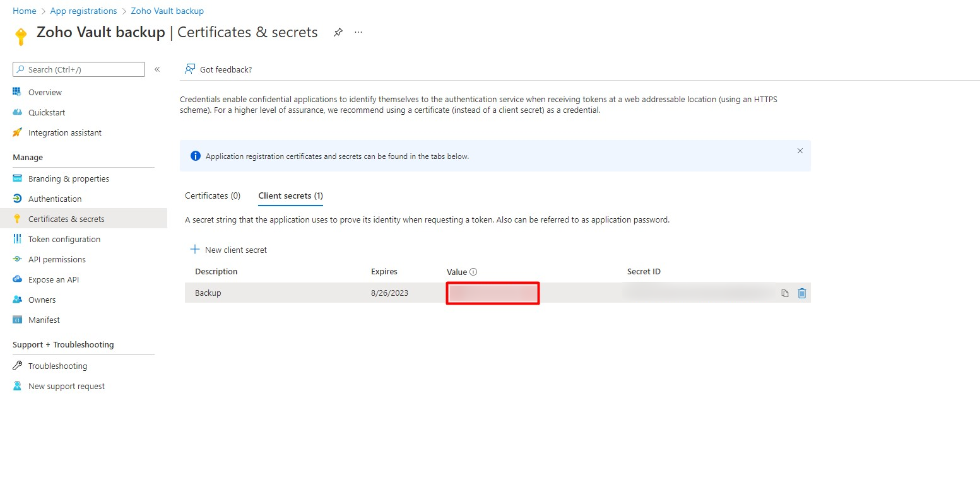Click the Quickstart cloud icon
Screen dimensions: 980x478
pyautogui.click(x=17, y=112)
